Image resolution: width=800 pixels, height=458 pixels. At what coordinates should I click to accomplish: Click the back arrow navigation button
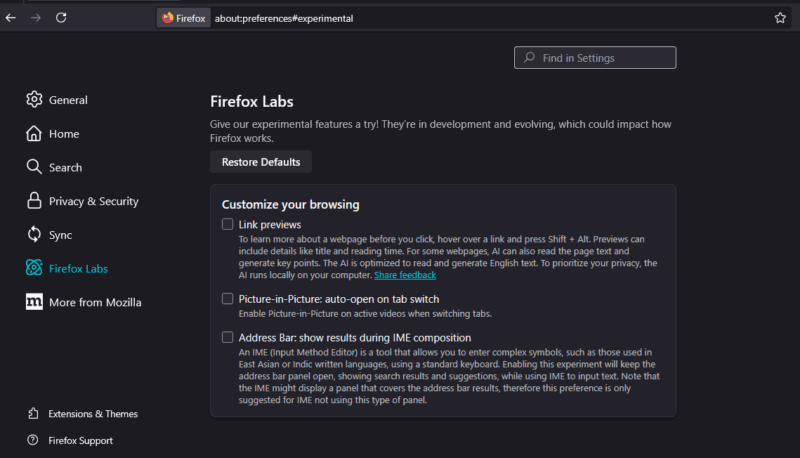pyautogui.click(x=10, y=17)
